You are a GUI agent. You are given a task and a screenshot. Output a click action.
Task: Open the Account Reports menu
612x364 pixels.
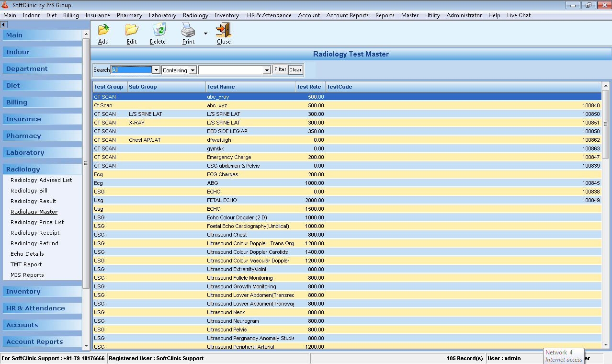[347, 15]
